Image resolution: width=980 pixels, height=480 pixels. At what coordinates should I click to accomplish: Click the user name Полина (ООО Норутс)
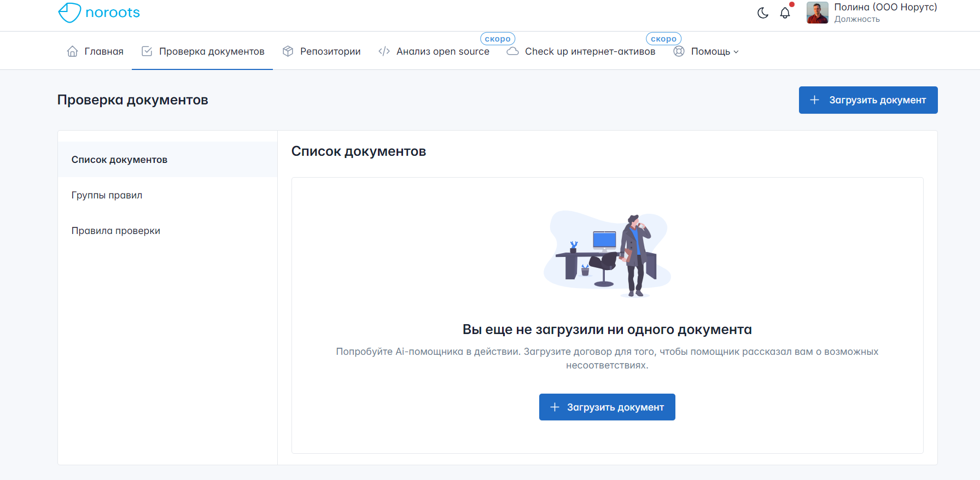point(885,7)
